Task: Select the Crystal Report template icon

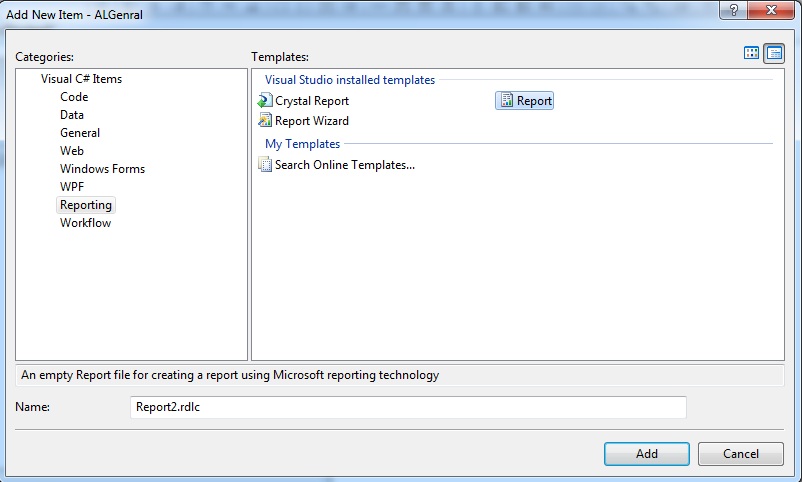Action: coord(264,101)
